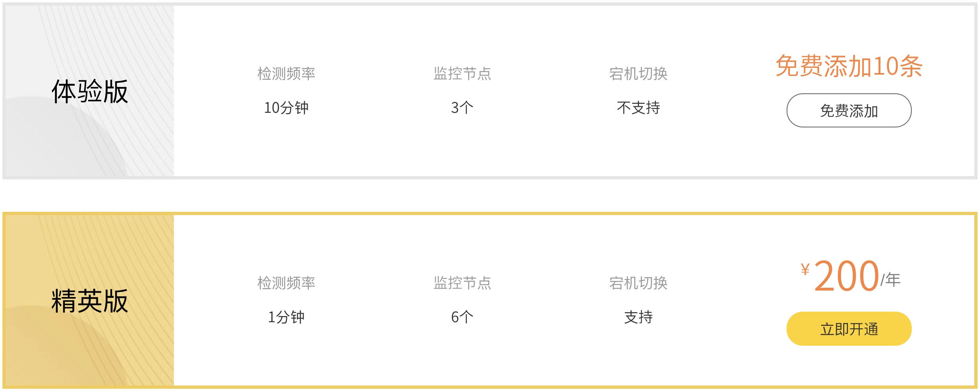
Task: Click 检测频率 label in 精英版 row
Action: 286,283
